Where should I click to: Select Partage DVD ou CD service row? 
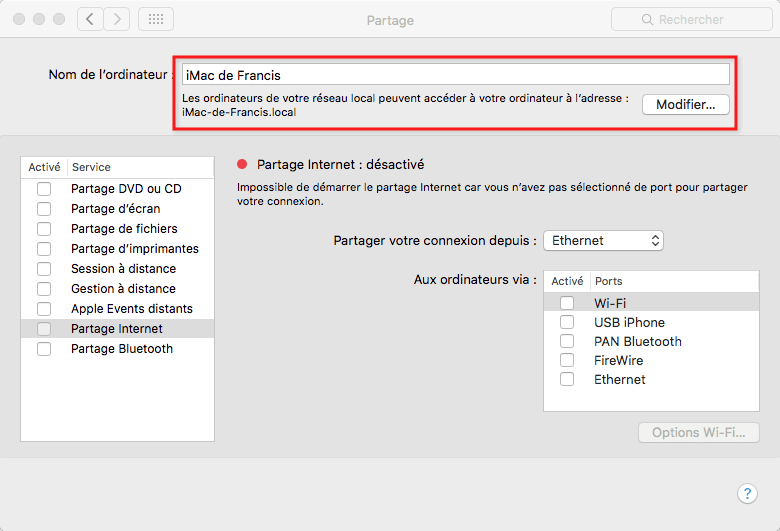click(117, 189)
